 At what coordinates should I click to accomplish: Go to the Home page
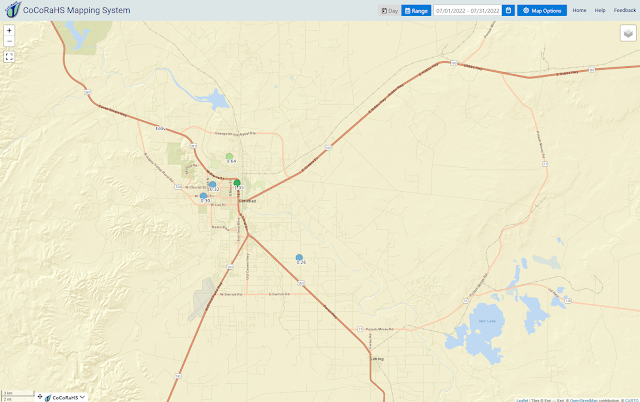point(579,10)
